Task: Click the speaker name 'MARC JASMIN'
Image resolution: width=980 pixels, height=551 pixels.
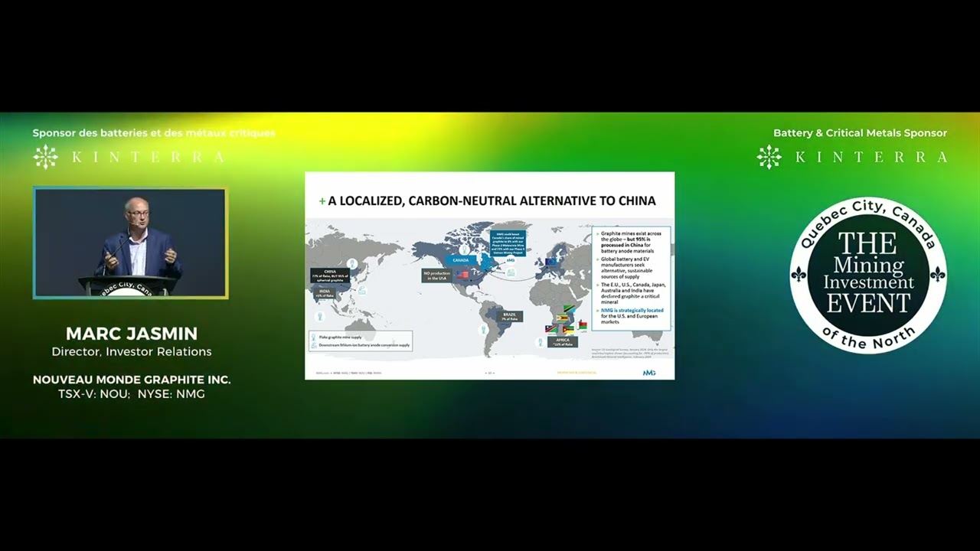Action: pos(132,334)
